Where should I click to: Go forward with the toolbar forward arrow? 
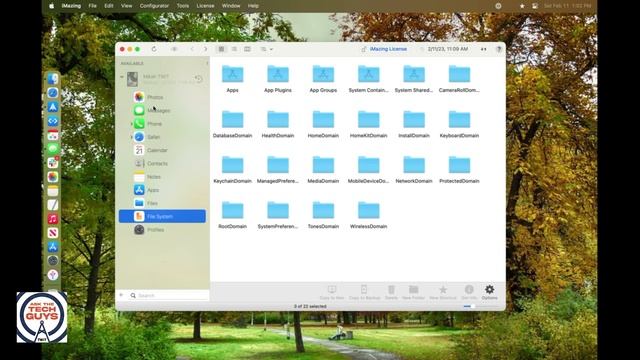pos(205,49)
